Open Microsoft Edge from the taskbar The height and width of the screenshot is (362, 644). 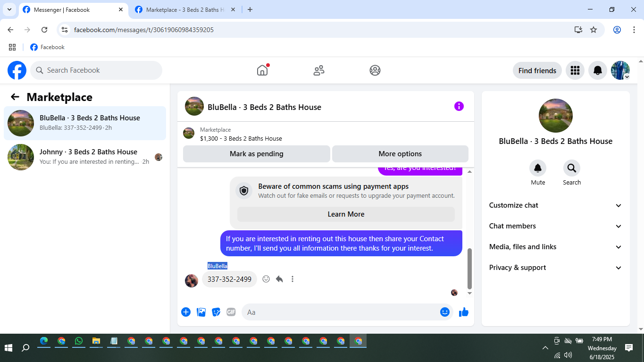coord(44,341)
